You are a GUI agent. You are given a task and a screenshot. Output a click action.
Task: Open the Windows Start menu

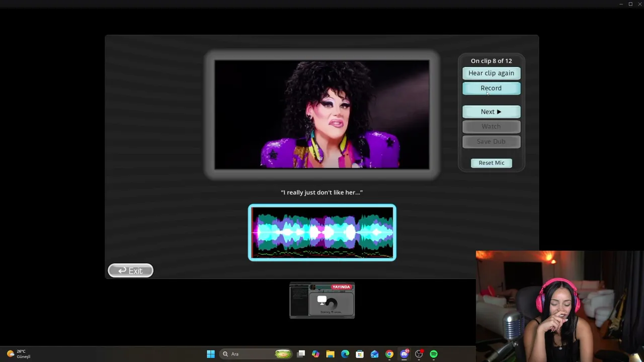click(211, 354)
